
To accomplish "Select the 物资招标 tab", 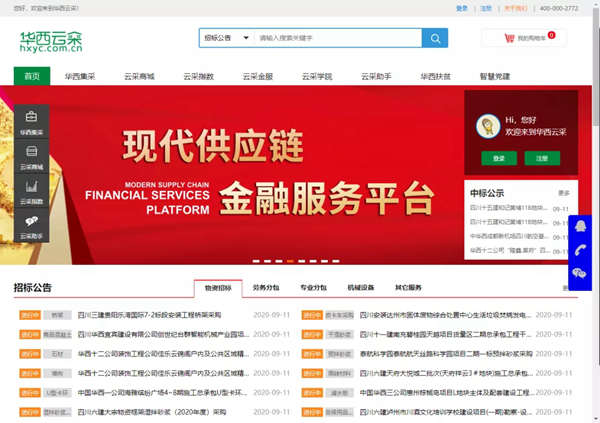I will coord(218,288).
